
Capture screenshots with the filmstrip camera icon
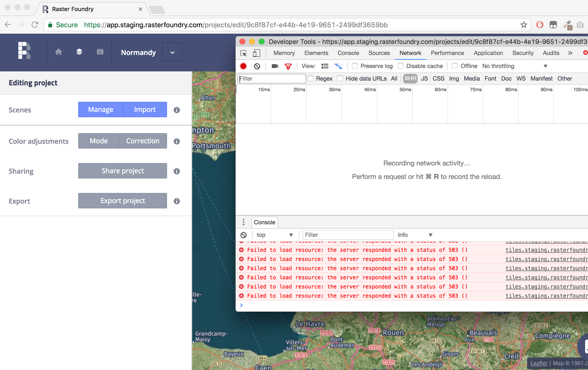point(274,66)
